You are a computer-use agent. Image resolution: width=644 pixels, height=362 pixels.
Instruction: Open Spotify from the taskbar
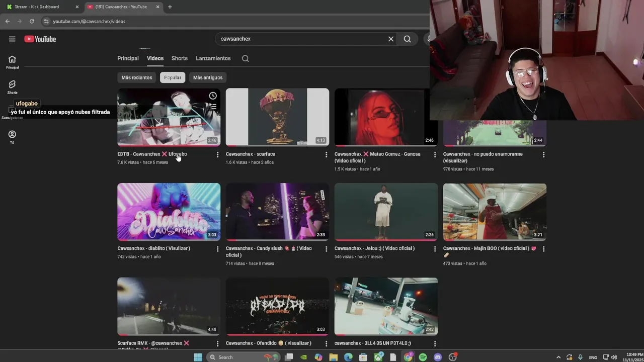pos(423,357)
